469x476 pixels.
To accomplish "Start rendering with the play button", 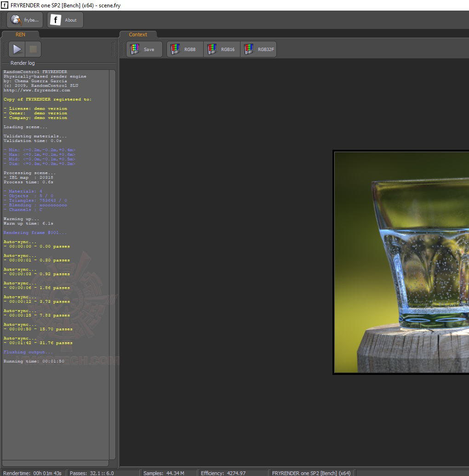I will [x=17, y=49].
